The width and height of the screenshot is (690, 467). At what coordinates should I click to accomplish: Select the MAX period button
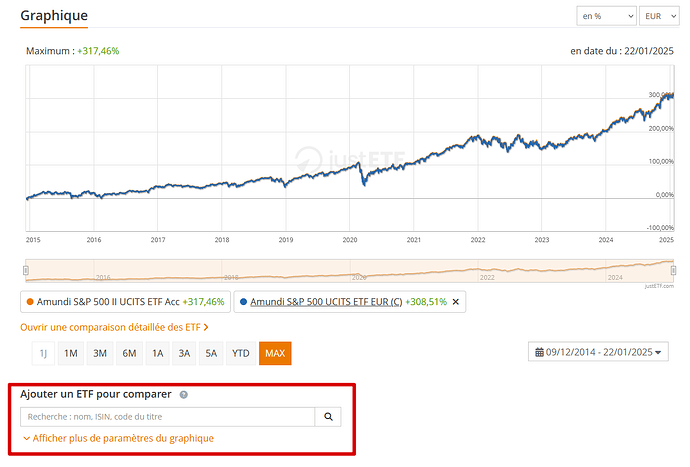(x=275, y=353)
